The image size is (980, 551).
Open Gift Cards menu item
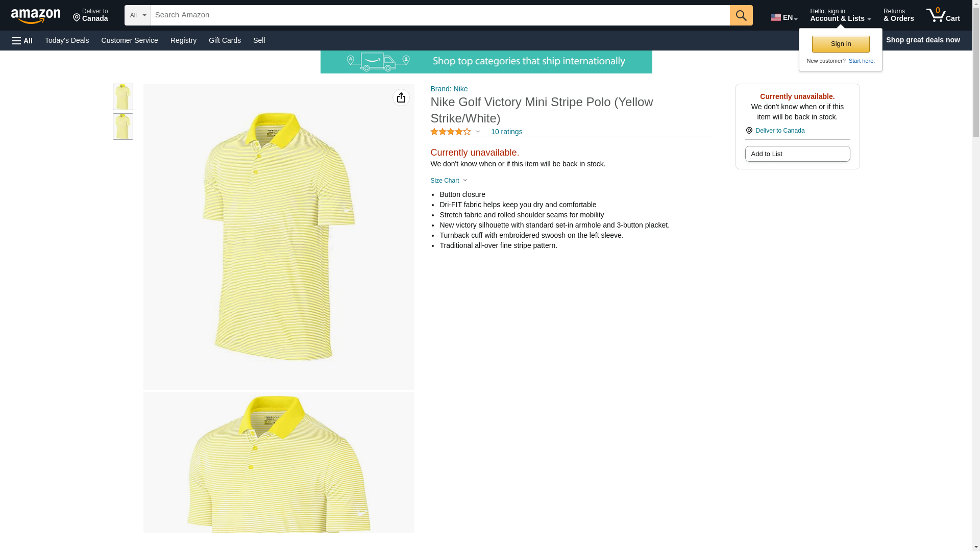[x=225, y=40]
